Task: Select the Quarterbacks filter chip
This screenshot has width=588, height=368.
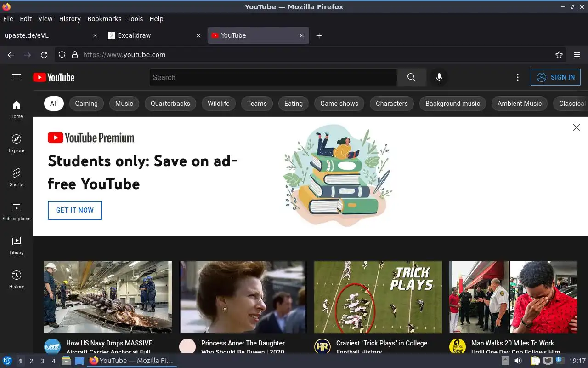Action: (170, 103)
